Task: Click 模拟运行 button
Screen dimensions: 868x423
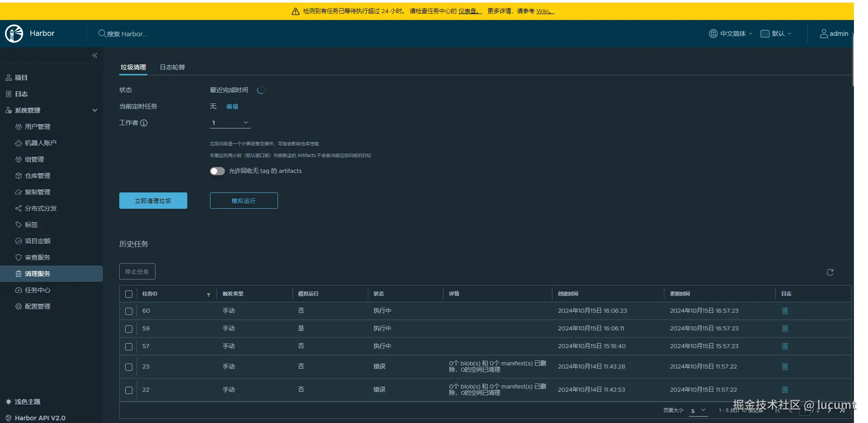Action: 244,201
